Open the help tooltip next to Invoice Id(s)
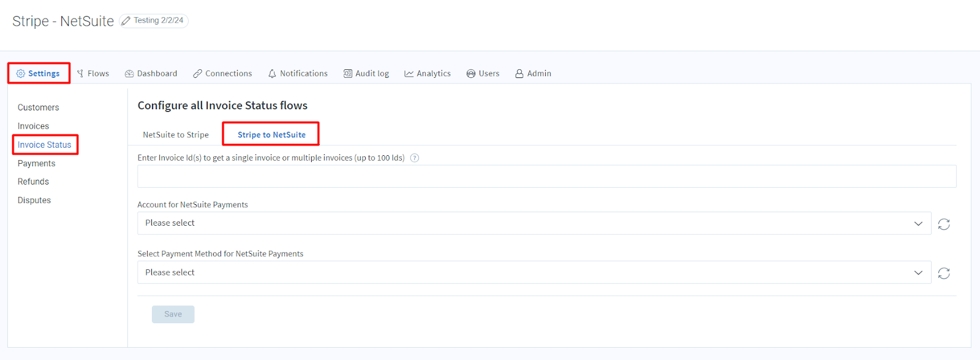Viewport: 980px width, 360px height. (x=415, y=158)
